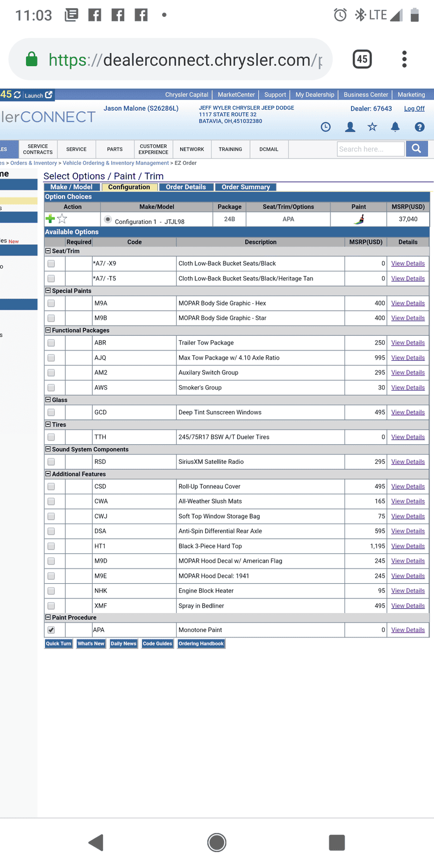
Task: Tap the Android home navigation button
Action: (217, 843)
